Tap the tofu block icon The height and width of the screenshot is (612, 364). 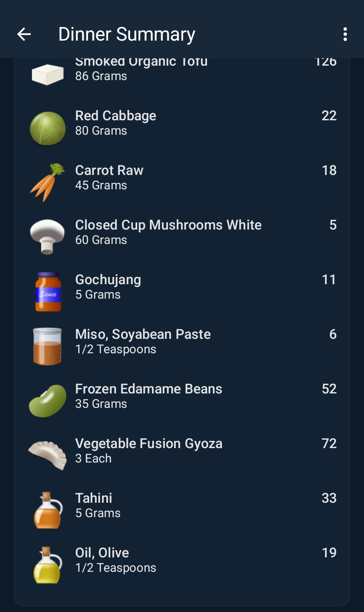[x=47, y=74]
